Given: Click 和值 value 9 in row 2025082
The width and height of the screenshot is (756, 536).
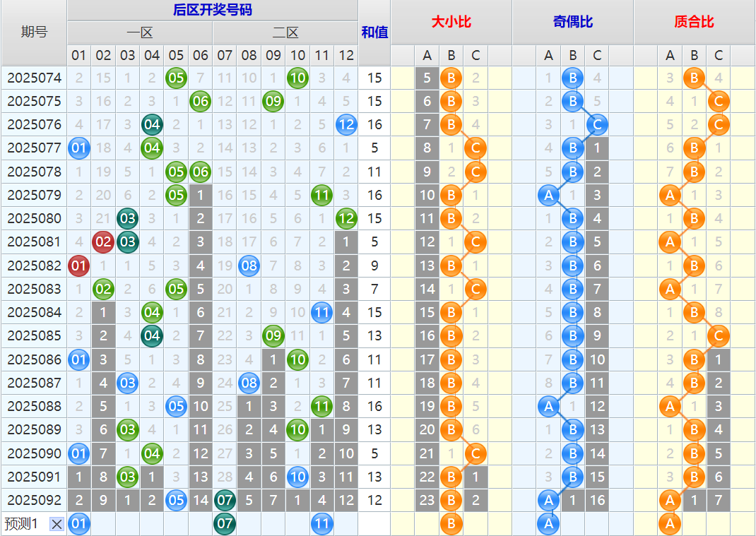Looking at the screenshot, I should (374, 265).
